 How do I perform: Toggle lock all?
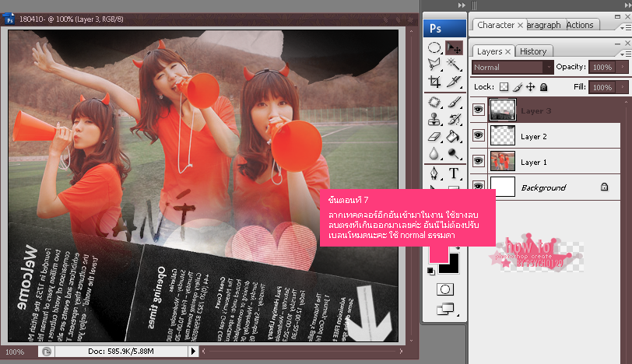point(544,87)
